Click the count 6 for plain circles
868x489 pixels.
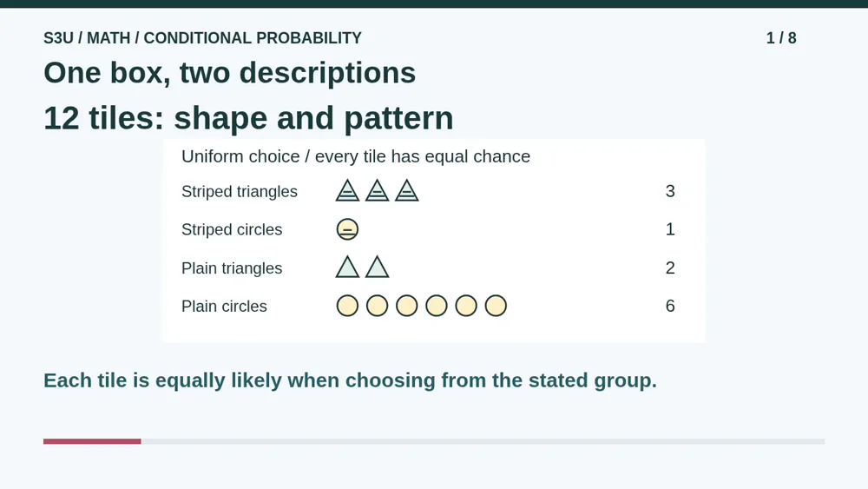[670, 306]
